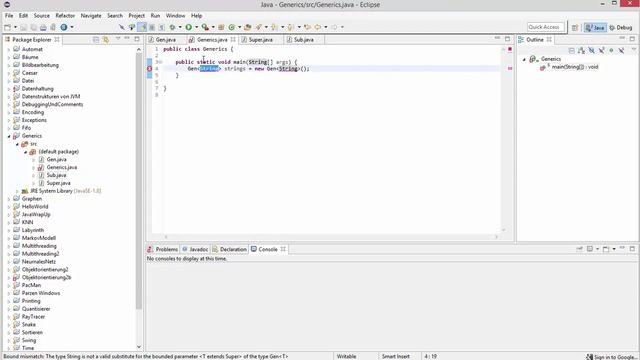Screen dimensions: 640x360
Task: Open the Problems tab
Action: click(163, 249)
